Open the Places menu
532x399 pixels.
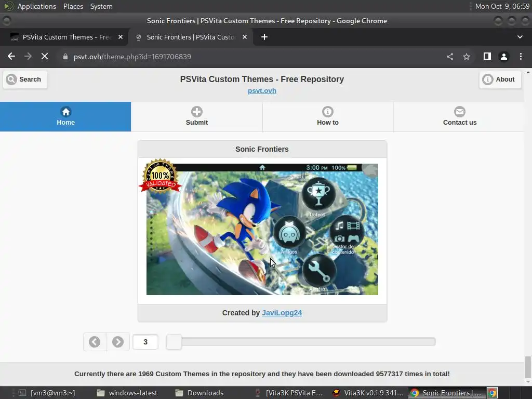73,6
